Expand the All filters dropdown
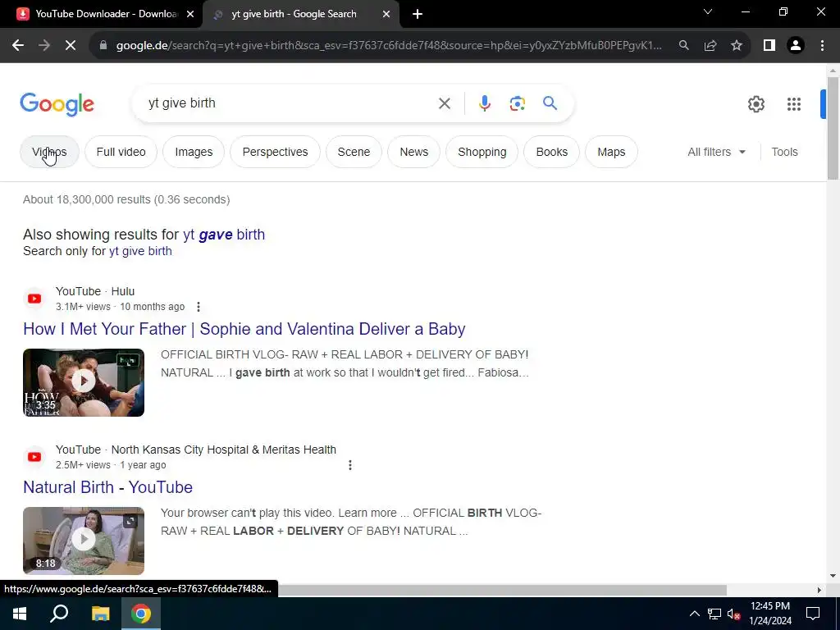The height and width of the screenshot is (630, 840). pyautogui.click(x=716, y=152)
